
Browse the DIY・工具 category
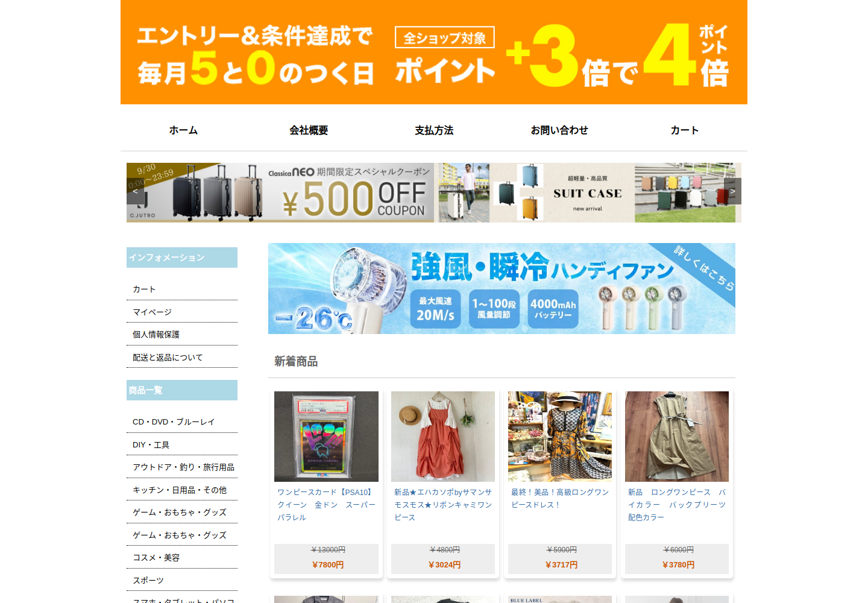(x=151, y=445)
